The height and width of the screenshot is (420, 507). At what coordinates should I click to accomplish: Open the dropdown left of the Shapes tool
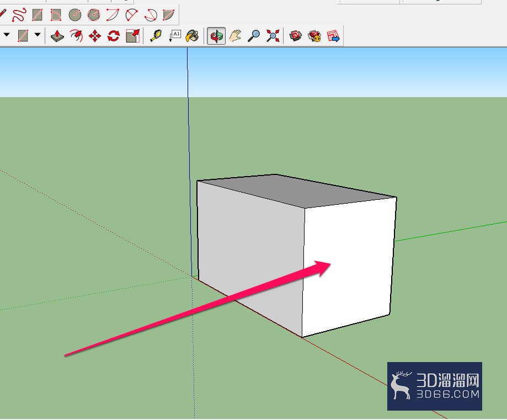7,35
